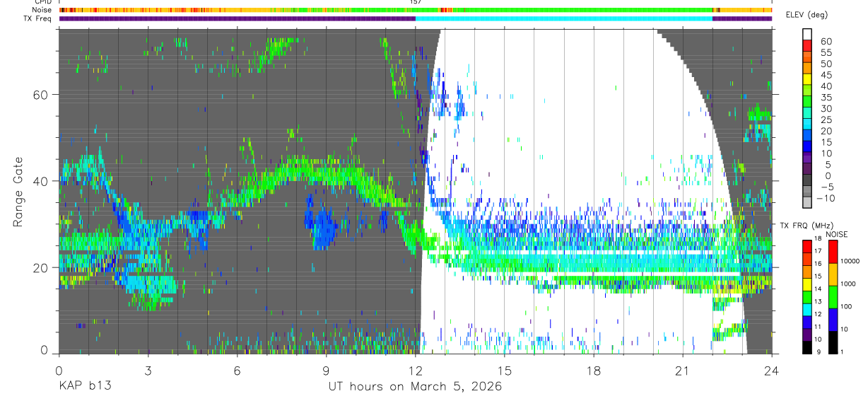Click the red swatch on NOISE colorbar
This screenshot has height=401, width=868.
tap(832, 252)
